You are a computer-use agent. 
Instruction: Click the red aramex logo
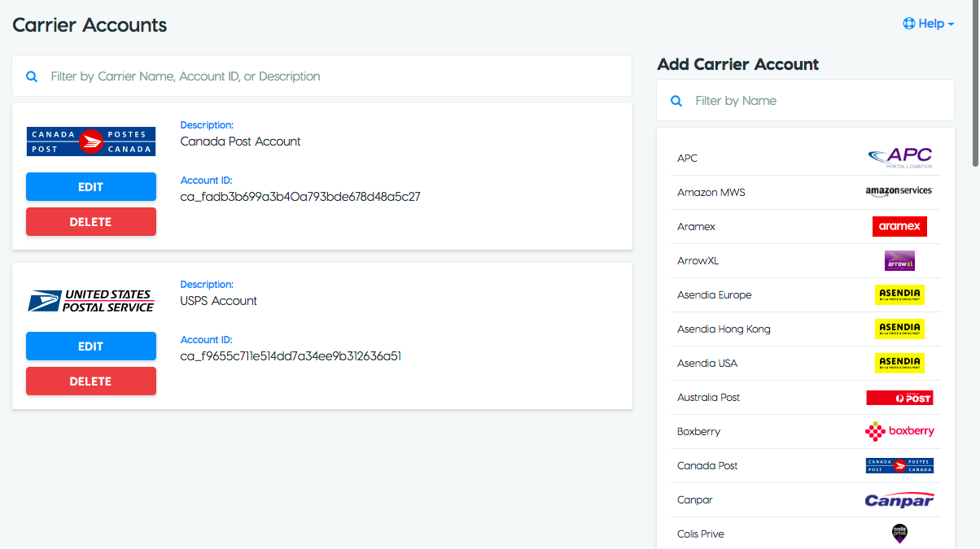pos(899,226)
